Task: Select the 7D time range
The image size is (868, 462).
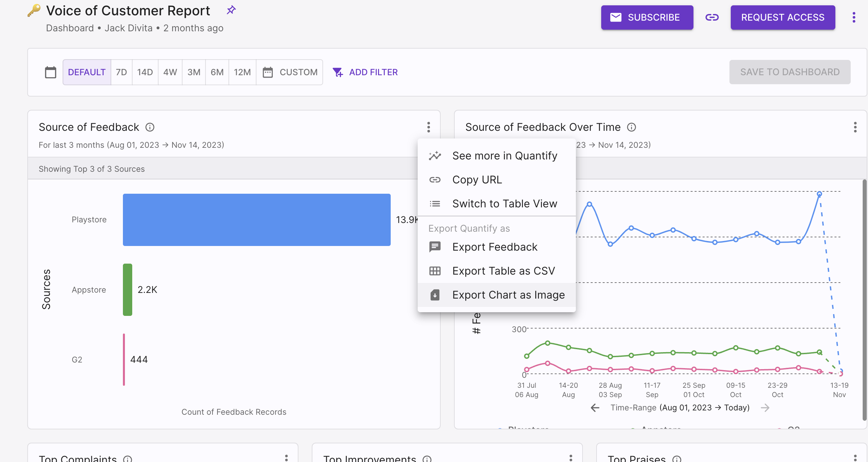Action: (121, 72)
